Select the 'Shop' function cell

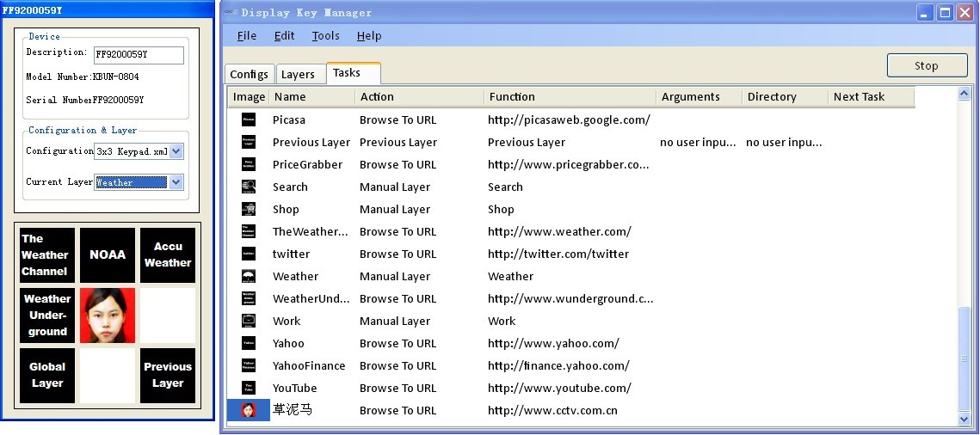501,210
